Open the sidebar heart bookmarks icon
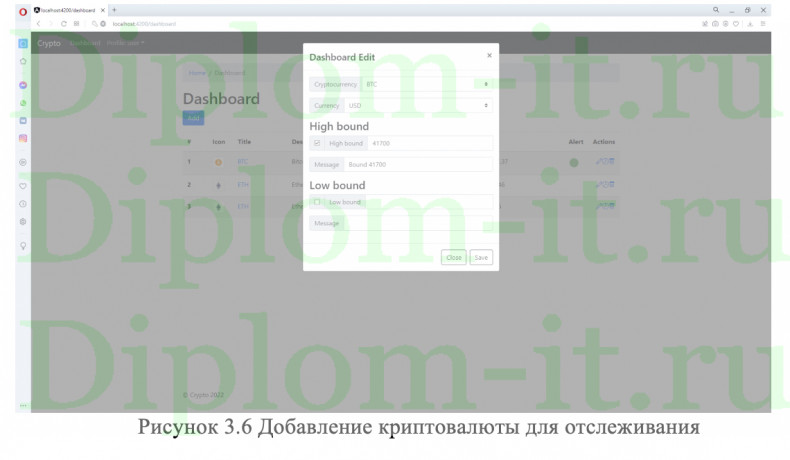This screenshot has height=460, width=790. pyautogui.click(x=23, y=186)
